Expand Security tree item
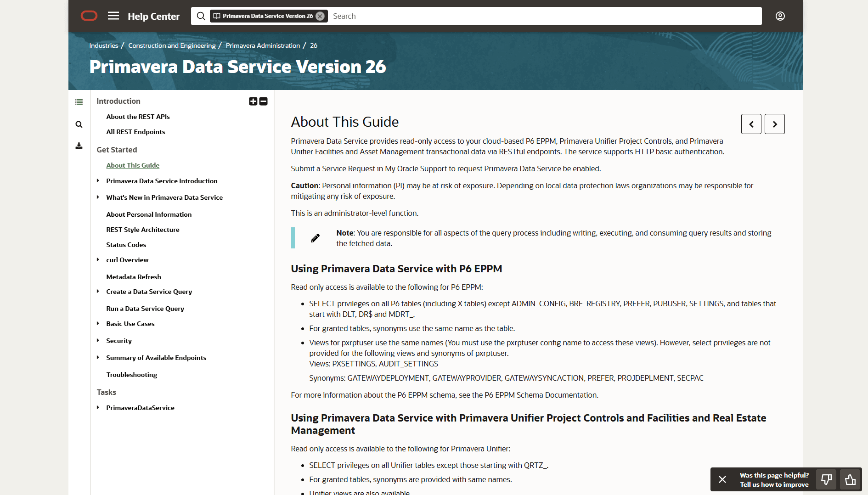 98,341
